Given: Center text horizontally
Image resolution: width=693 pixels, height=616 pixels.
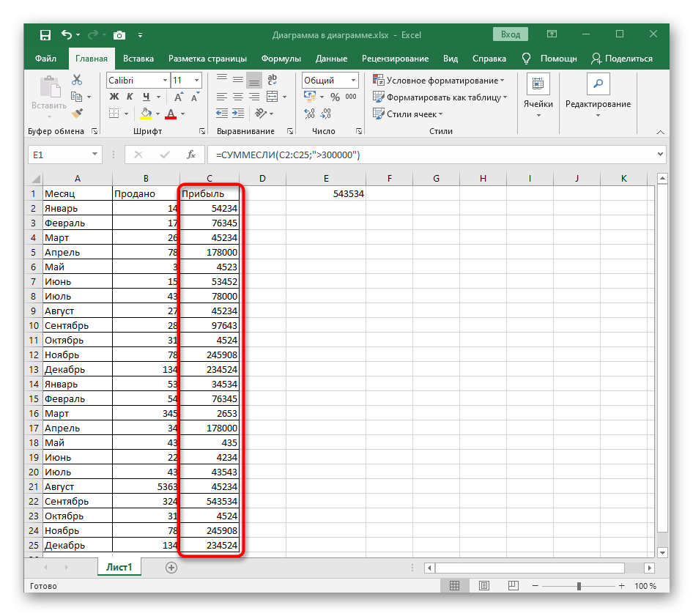Looking at the screenshot, I should (238, 97).
